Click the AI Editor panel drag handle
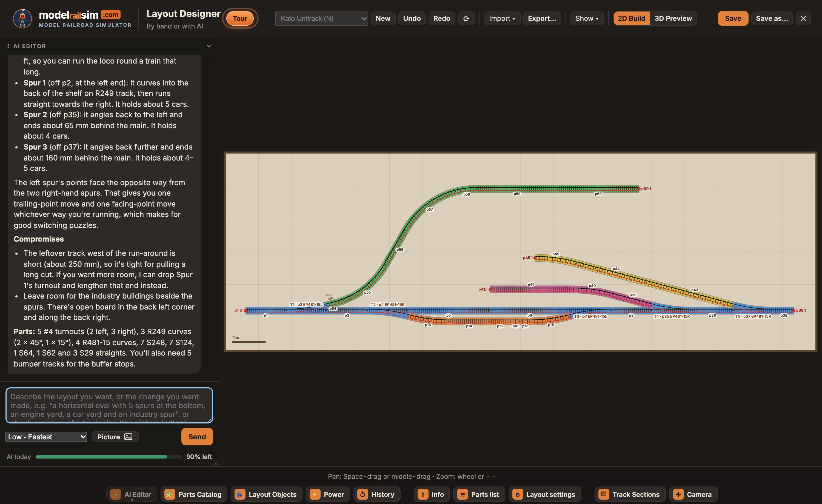 (x=8, y=46)
